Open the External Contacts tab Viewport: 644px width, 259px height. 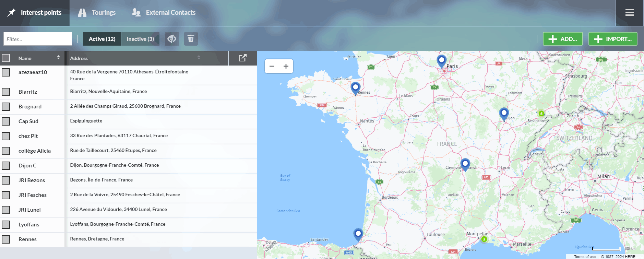(x=164, y=13)
